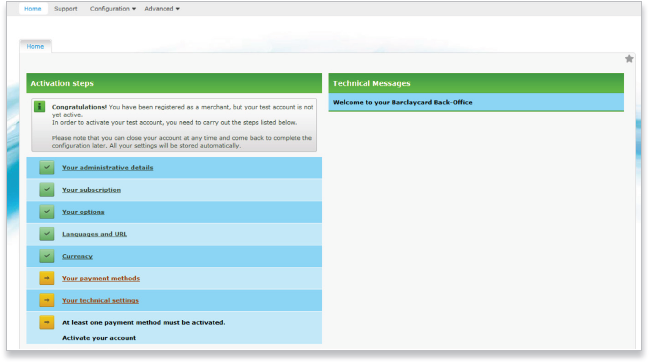Click Activate your account text
The image size is (650, 364).
click(x=99, y=338)
